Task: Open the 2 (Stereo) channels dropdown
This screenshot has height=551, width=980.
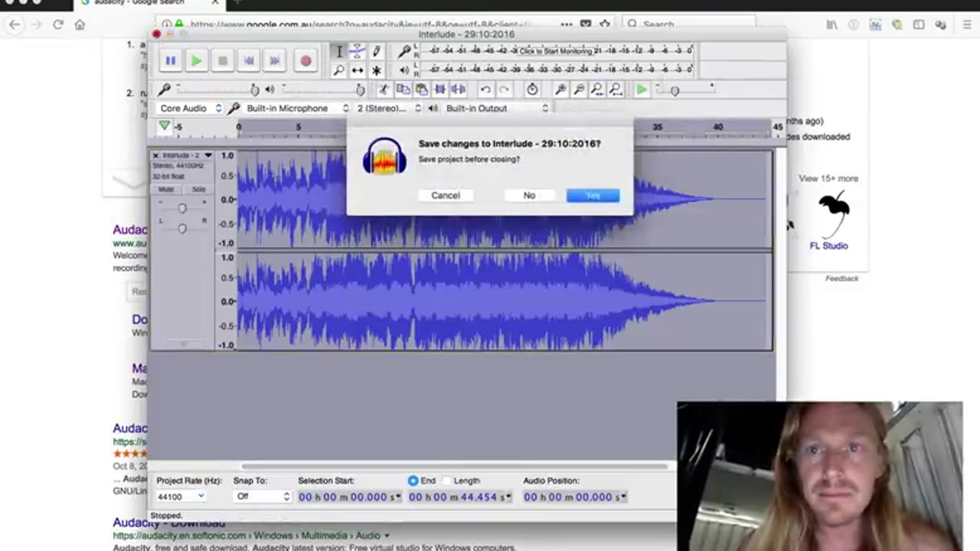Action: click(x=389, y=108)
